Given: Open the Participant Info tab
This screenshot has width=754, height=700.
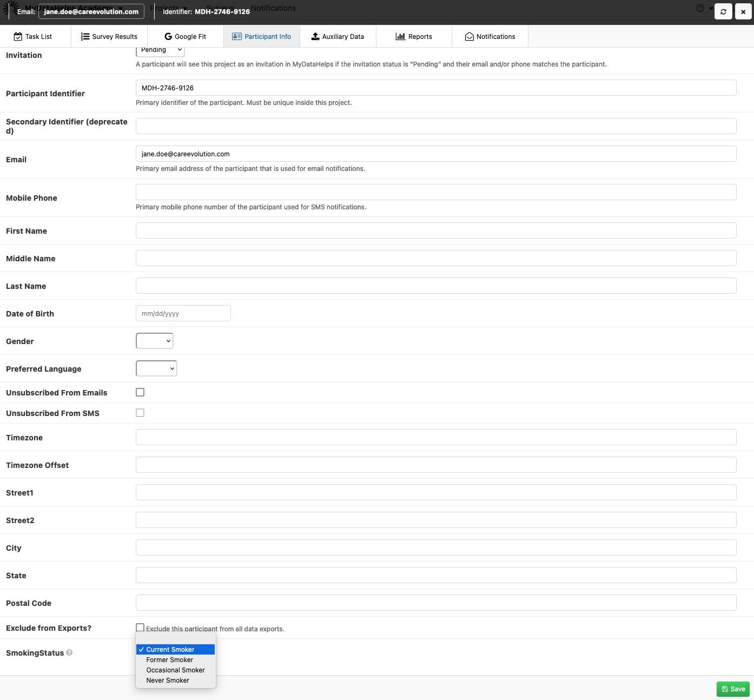Looking at the screenshot, I should tap(262, 37).
